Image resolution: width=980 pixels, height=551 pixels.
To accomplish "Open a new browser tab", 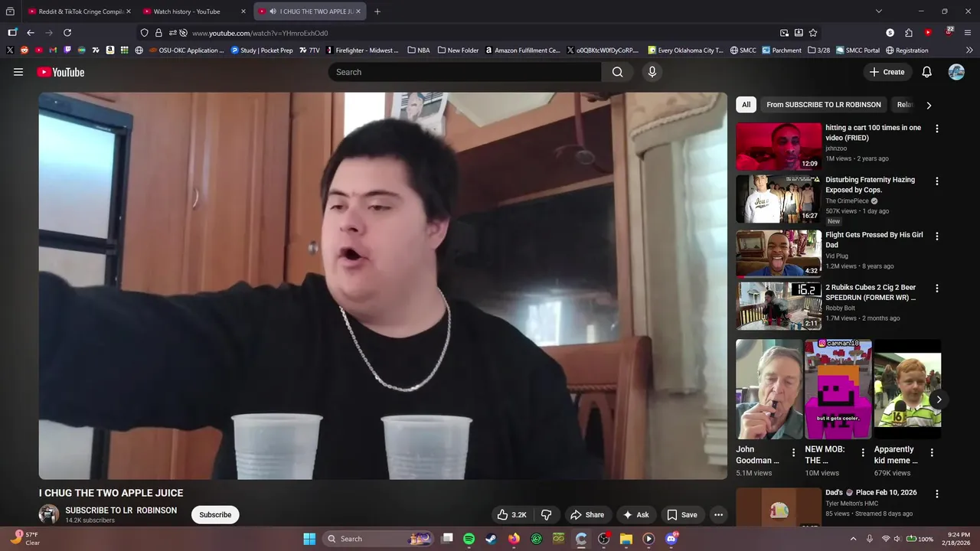I will click(377, 11).
